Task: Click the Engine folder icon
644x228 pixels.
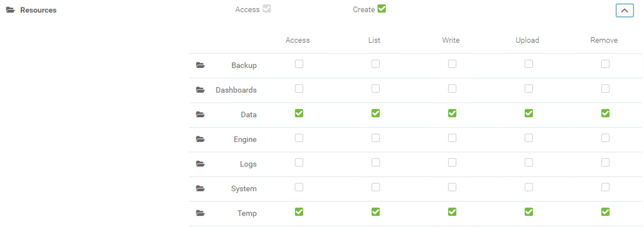Action: point(200,139)
